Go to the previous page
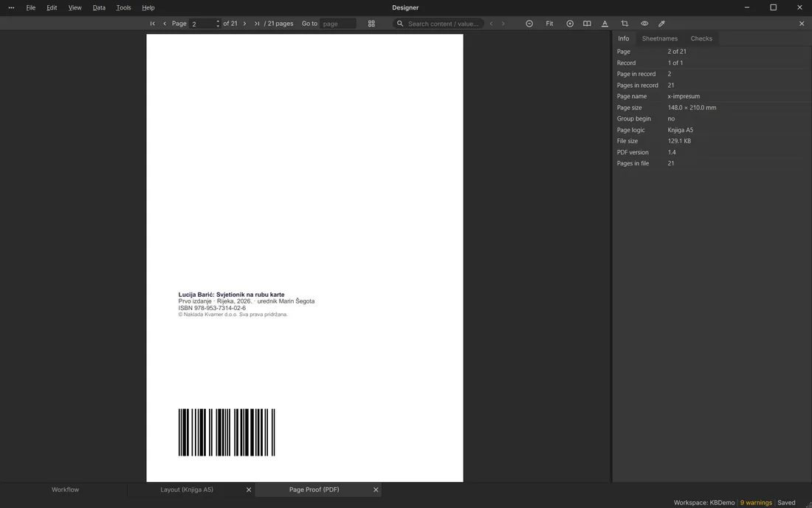This screenshot has height=508, width=812. 165,24
